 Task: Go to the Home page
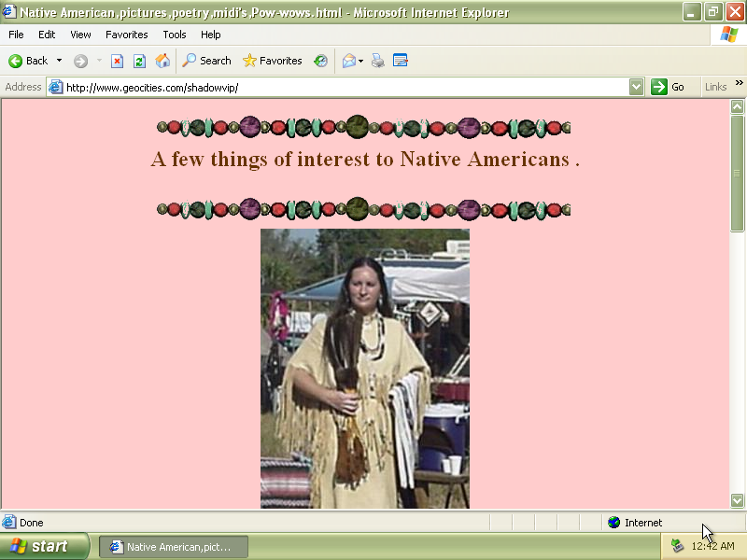coord(162,61)
